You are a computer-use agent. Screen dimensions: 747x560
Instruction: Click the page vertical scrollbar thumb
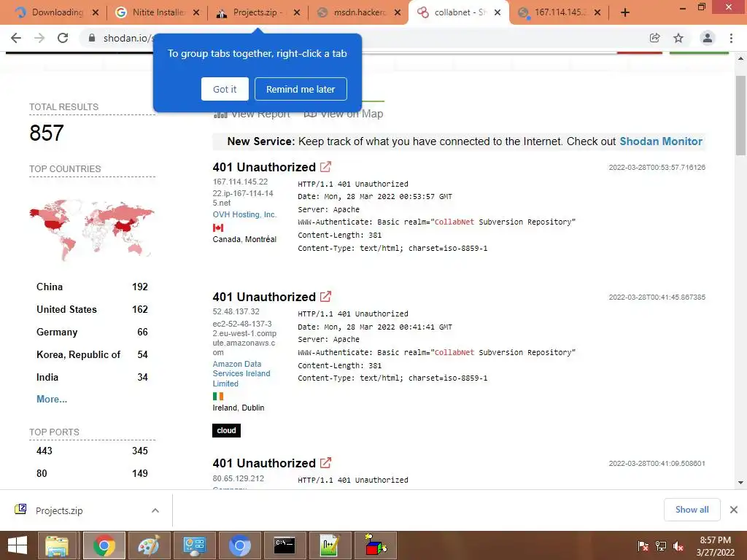pos(740,116)
